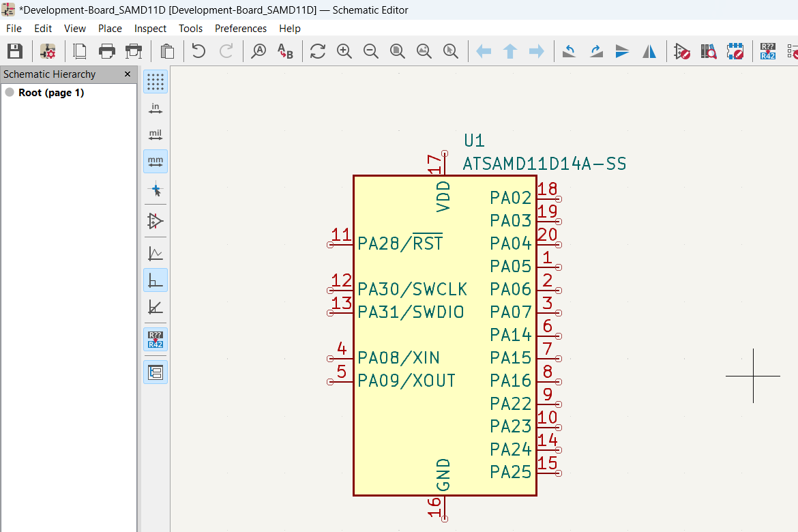
Task: Switch wire mode to free angle
Action: click(x=155, y=252)
